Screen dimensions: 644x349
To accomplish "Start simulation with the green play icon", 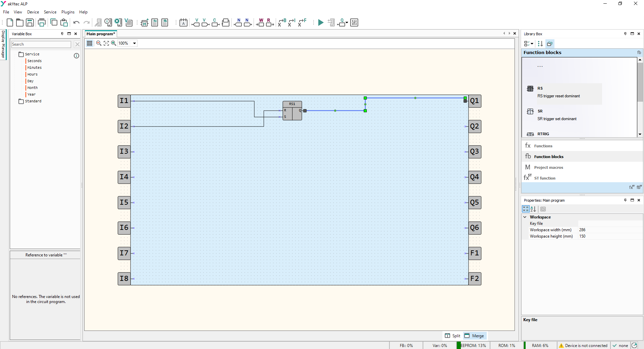I will pyautogui.click(x=321, y=22).
